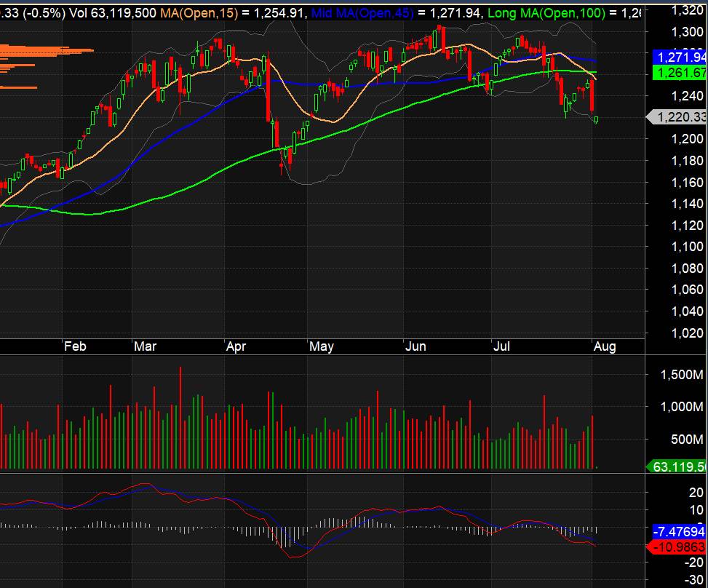This screenshot has height=588, width=708.
Task: Click the tallest red volume bar in March
Action: pos(180,418)
